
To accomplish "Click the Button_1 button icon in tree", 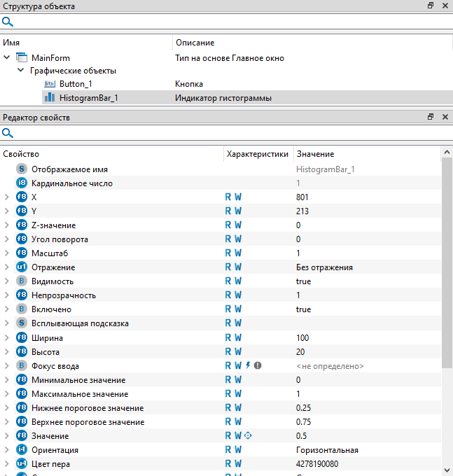I will tap(50, 84).
